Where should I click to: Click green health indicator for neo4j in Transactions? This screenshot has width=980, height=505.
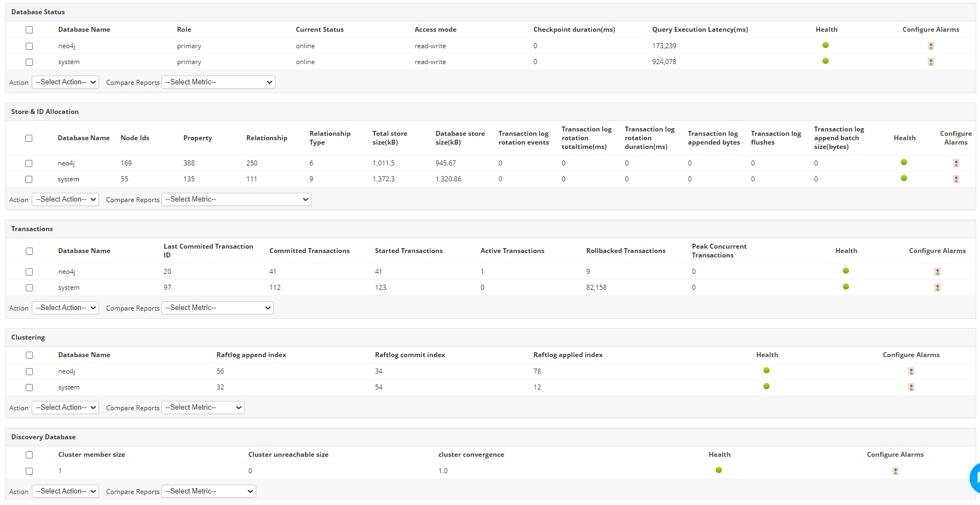click(x=846, y=271)
